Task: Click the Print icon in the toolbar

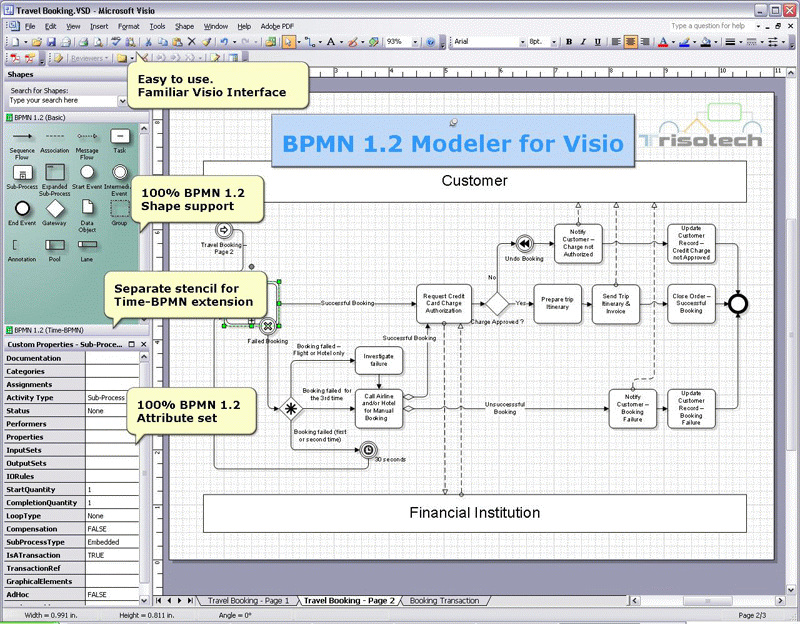Action: pyautogui.click(x=84, y=42)
